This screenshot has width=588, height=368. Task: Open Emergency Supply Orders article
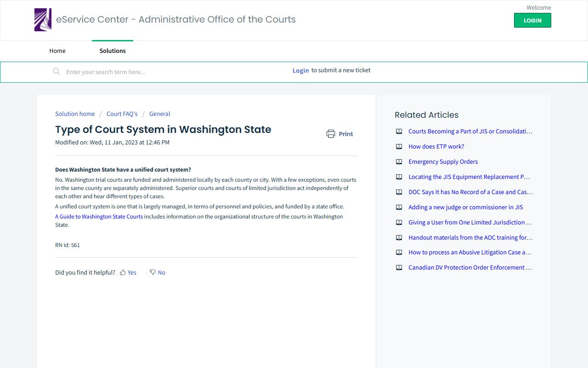(x=443, y=162)
